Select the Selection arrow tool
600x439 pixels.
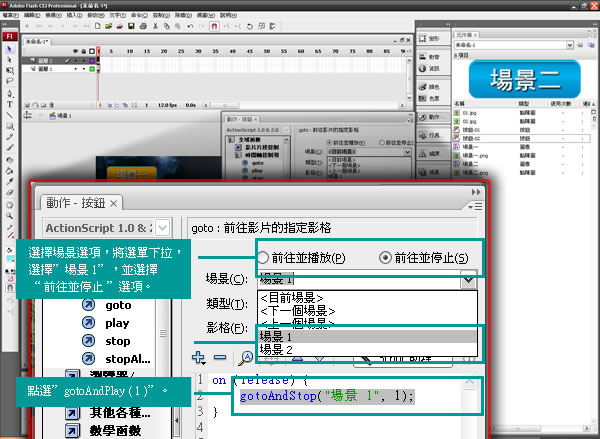point(10,49)
